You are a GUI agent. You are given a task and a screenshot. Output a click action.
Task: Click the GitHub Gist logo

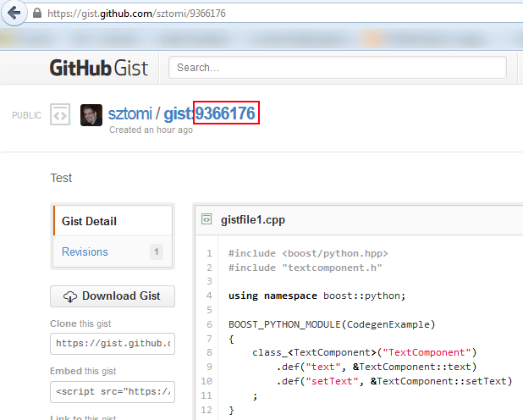pyautogui.click(x=99, y=68)
